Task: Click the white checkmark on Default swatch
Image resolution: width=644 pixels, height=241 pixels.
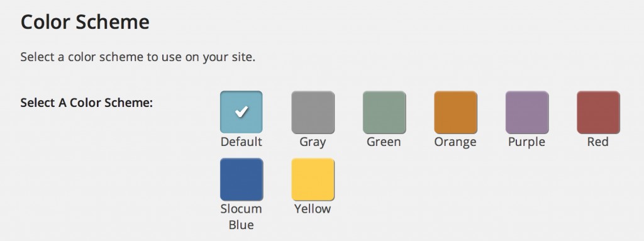Action: point(241,111)
